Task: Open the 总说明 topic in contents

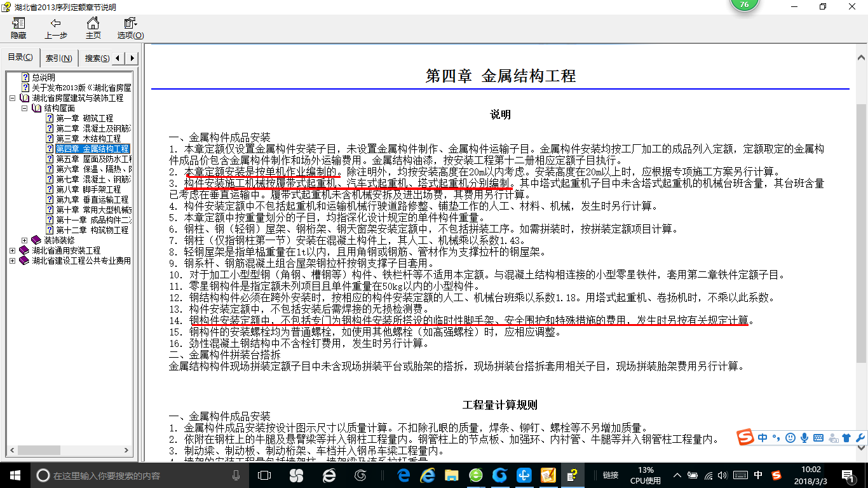Action: click(x=43, y=78)
